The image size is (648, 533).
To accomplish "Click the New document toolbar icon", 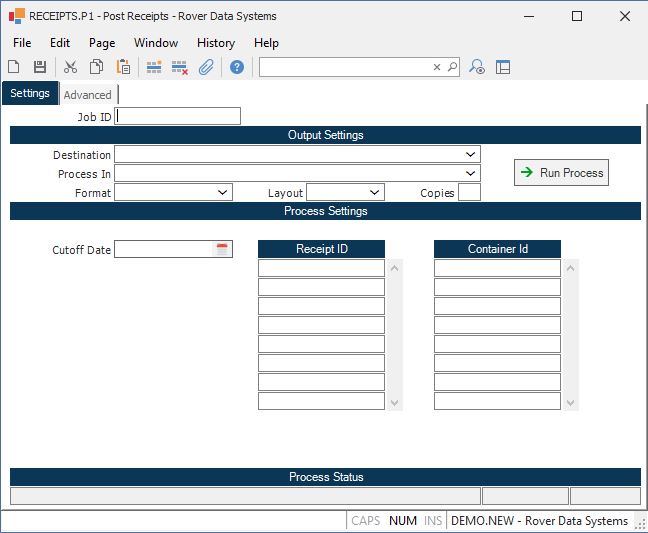I will pos(14,67).
